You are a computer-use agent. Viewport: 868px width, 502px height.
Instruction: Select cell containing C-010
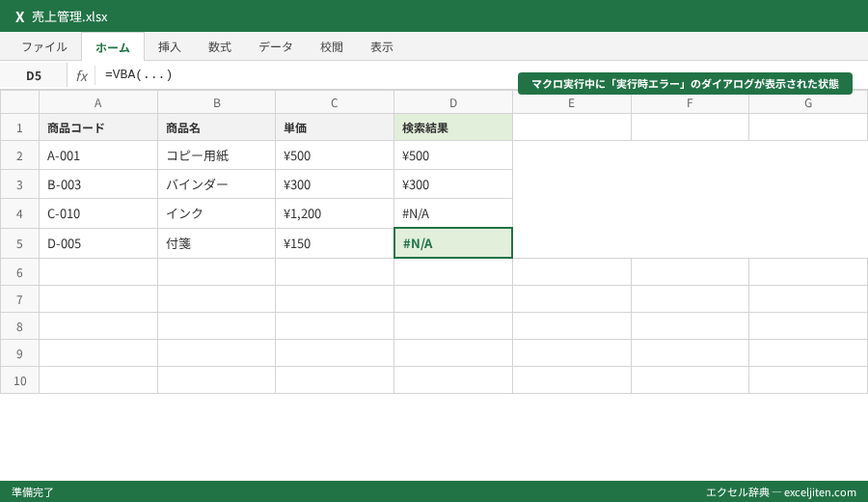point(98,213)
